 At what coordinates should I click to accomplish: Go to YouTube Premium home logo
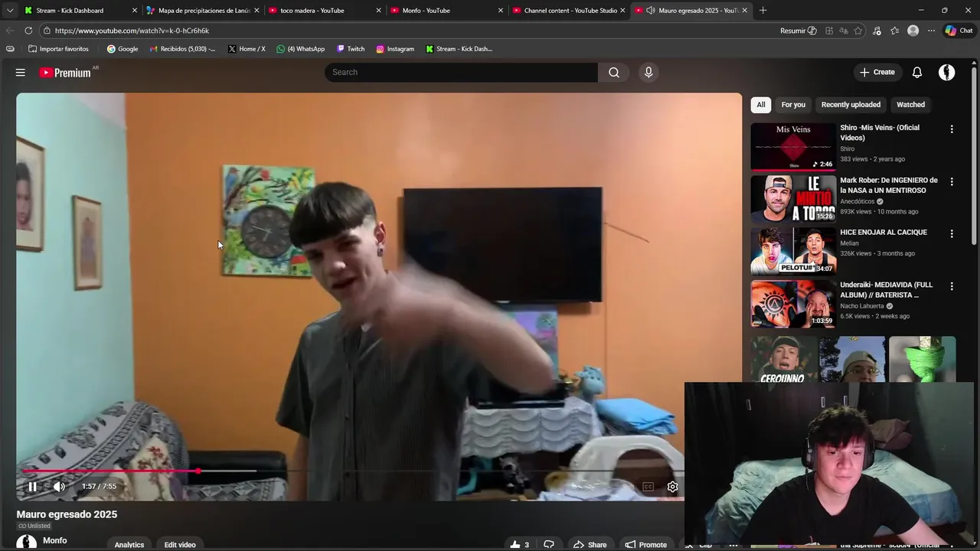[x=65, y=73]
